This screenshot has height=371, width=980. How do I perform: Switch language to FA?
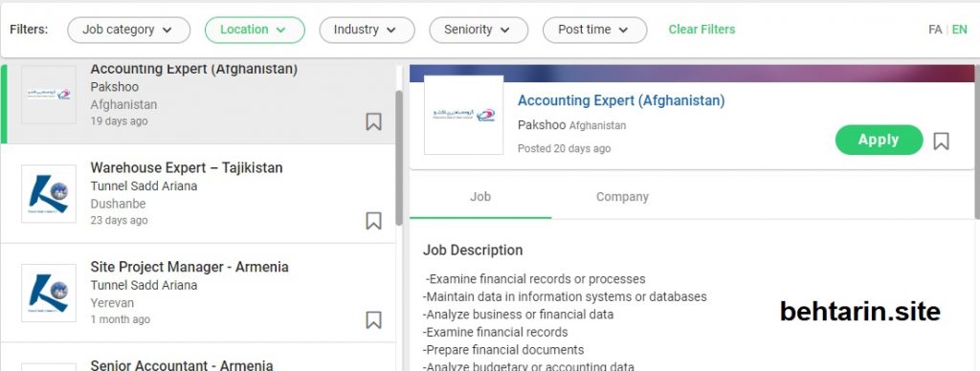pos(935,30)
